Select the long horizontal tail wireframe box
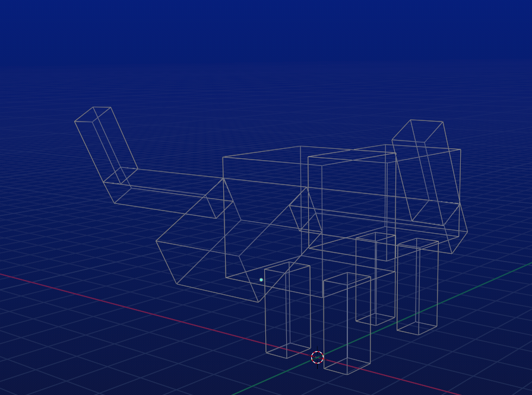The image size is (532, 395). (x=168, y=193)
